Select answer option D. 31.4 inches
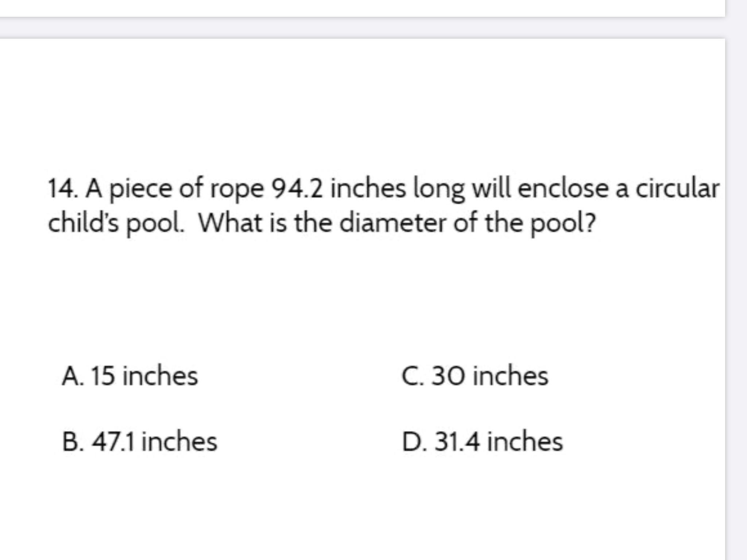 point(482,442)
